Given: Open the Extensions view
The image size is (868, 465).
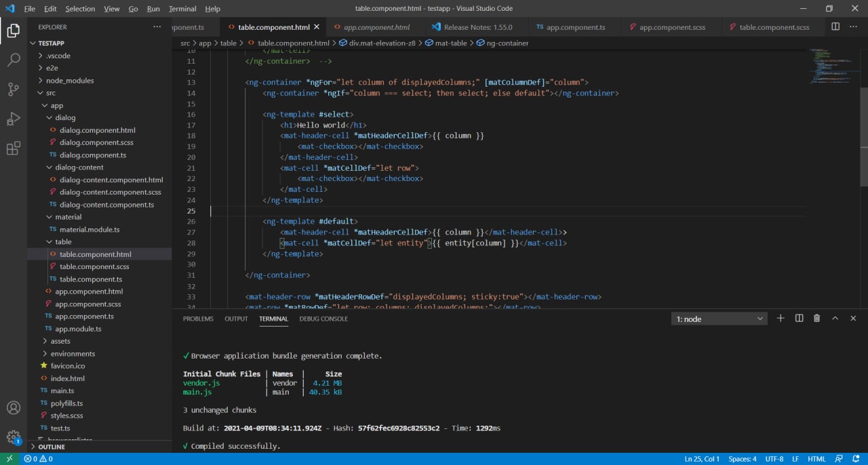Looking at the screenshot, I should (13, 148).
